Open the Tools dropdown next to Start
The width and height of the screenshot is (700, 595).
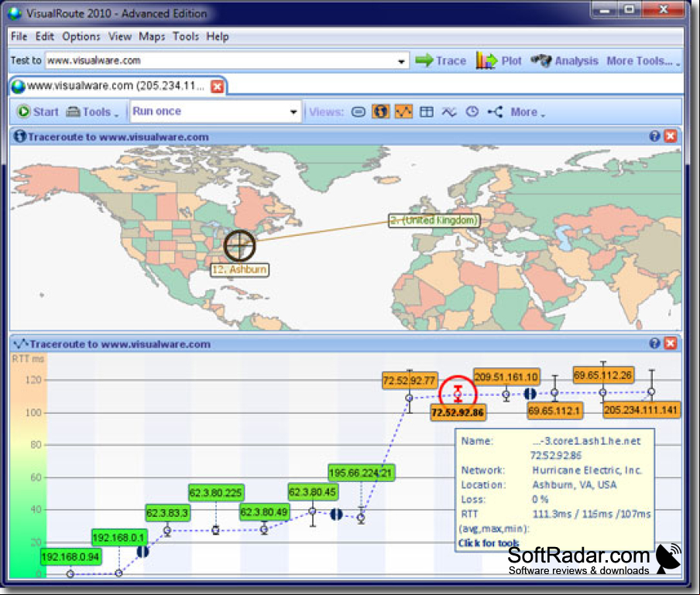point(92,112)
